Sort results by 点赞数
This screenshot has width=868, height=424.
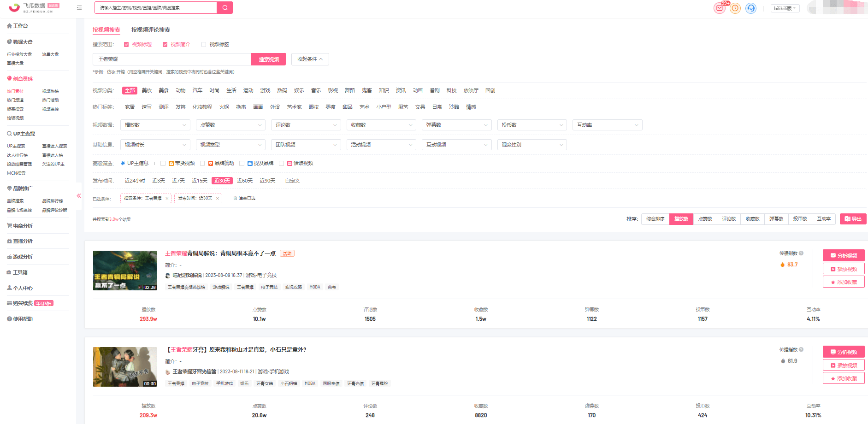pyautogui.click(x=705, y=219)
